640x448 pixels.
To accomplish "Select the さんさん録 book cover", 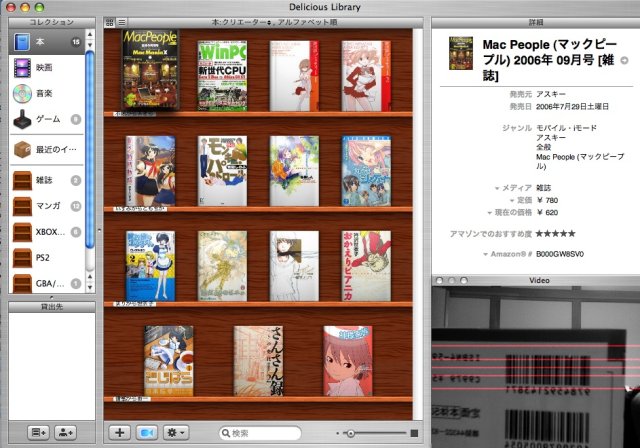I will pos(259,361).
